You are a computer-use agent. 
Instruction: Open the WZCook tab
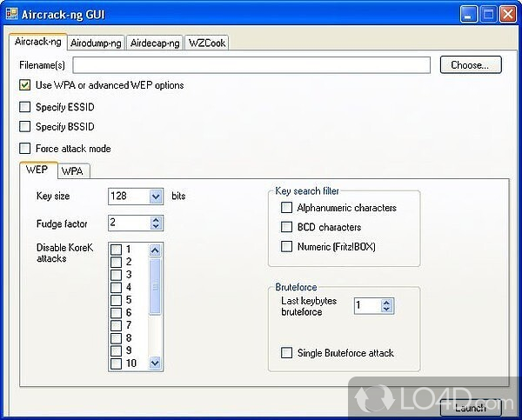click(207, 43)
